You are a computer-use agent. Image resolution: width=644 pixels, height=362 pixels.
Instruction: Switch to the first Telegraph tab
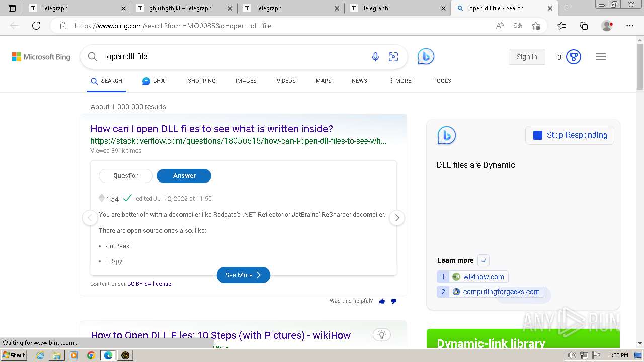click(x=77, y=8)
